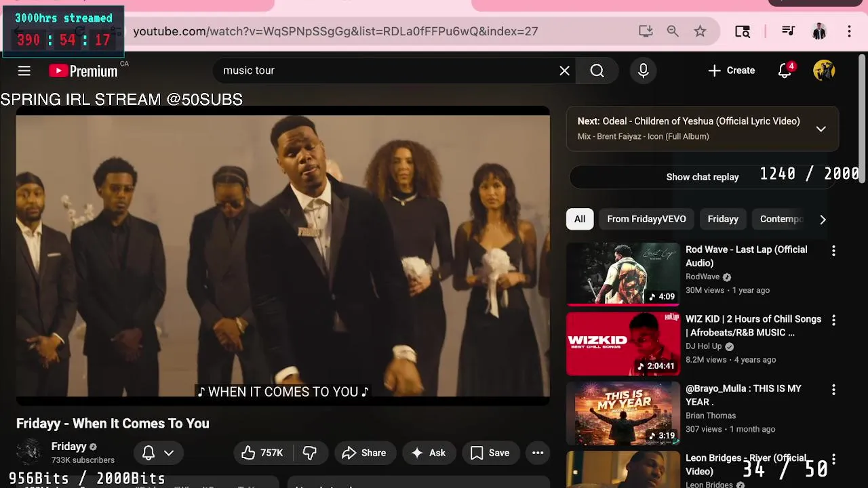Image resolution: width=868 pixels, height=488 pixels.
Task: Save the video to playlist
Action: (x=490, y=453)
